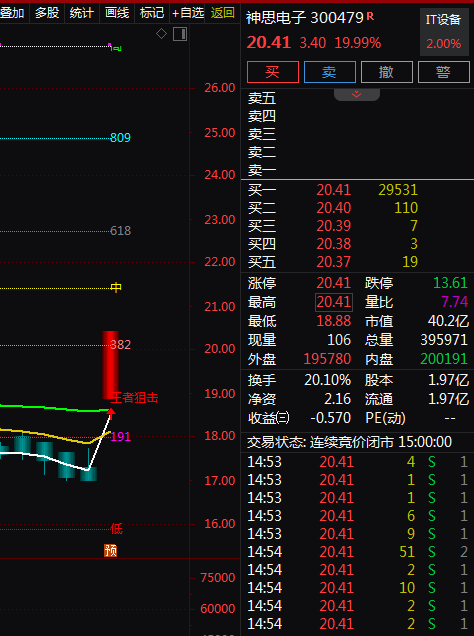
Task: Click the 外盘 value 195780
Action: click(327, 359)
